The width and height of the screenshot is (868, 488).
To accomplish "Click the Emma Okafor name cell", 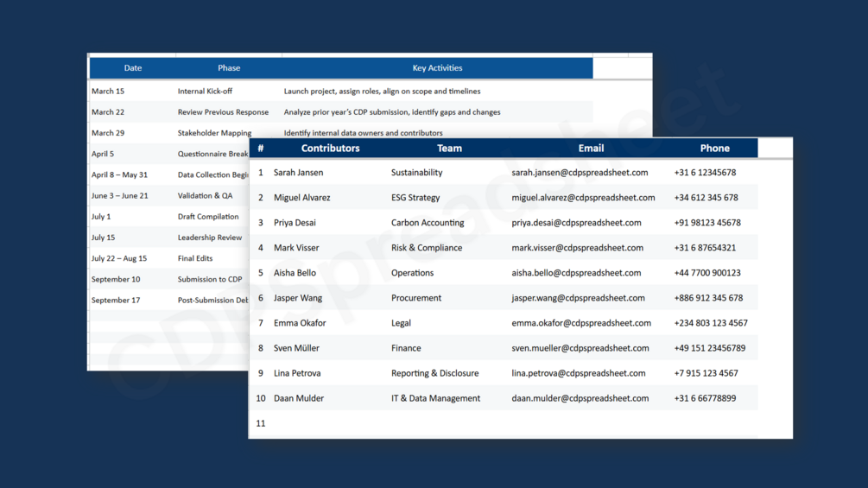I will 300,323.
